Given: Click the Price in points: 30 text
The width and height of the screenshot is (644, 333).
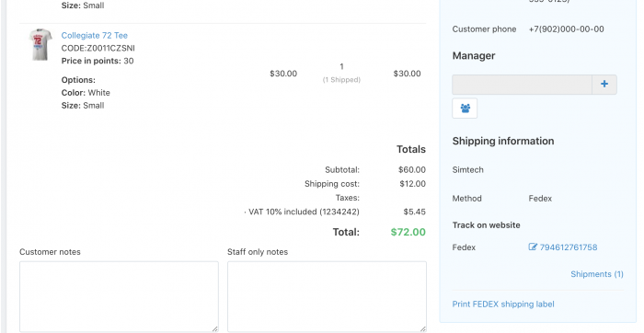Looking at the screenshot, I should pos(98,61).
